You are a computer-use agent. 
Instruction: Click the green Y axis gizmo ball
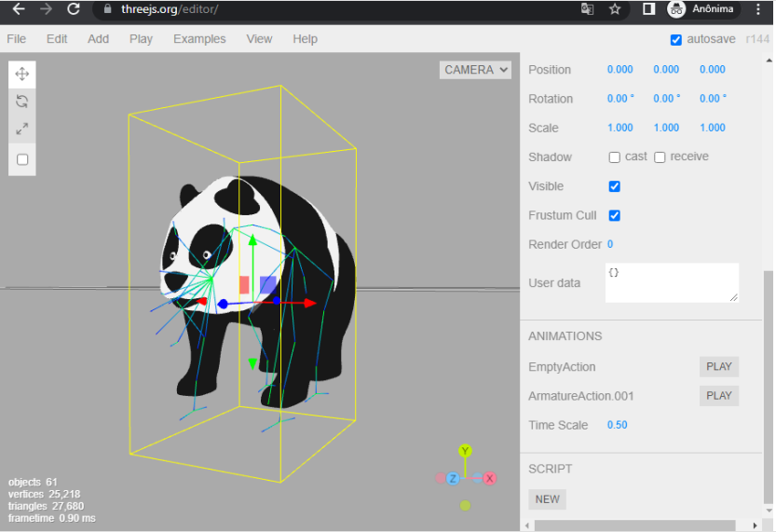tap(465, 452)
